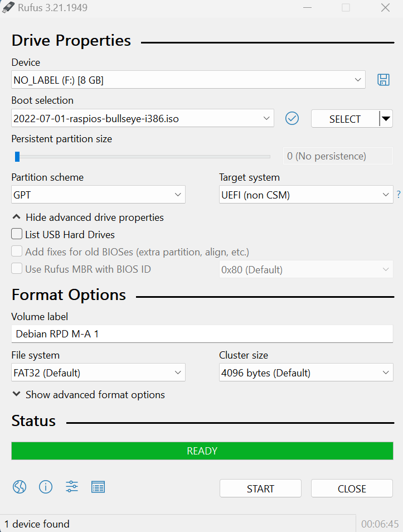Open application settings sliders icon
403x532 pixels.
72,487
